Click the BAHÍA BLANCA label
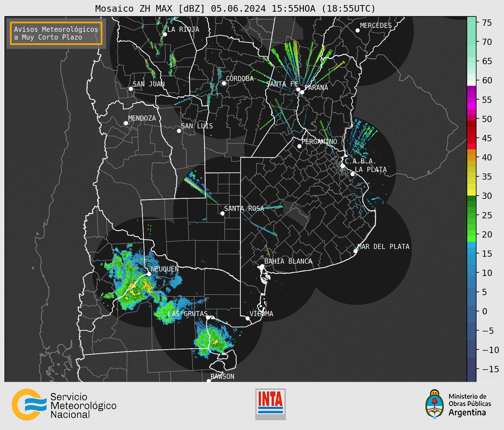The height and width of the screenshot is (430, 504). click(288, 261)
